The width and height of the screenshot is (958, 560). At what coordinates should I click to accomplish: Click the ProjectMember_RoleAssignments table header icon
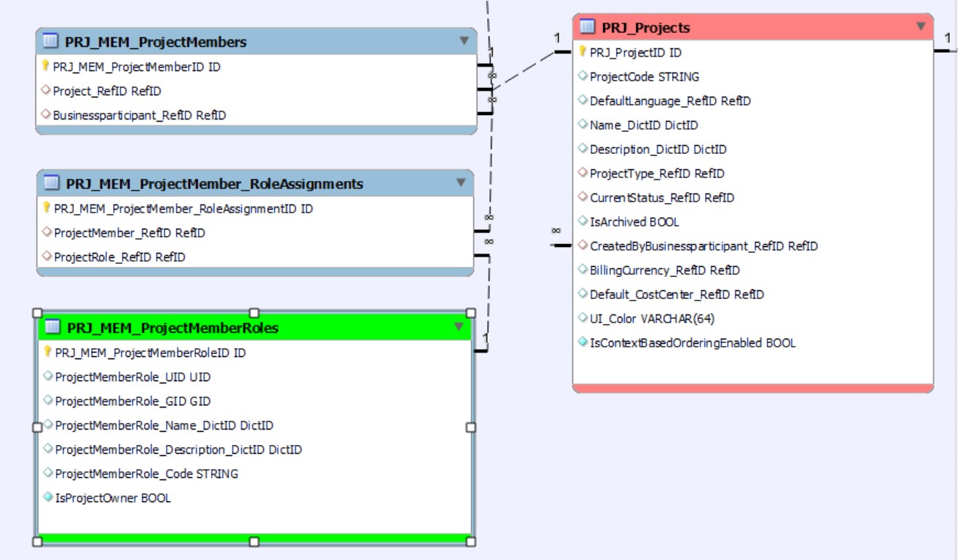point(52,183)
